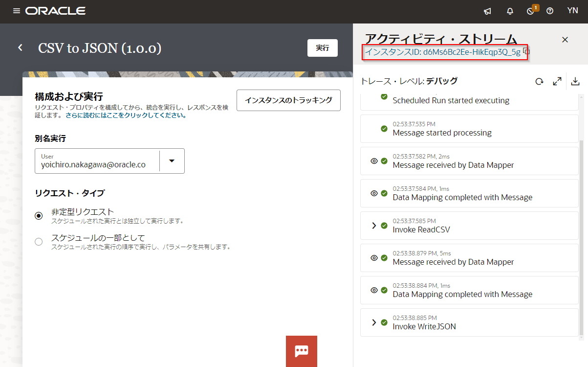Viewport: 588px width, 367px height.
Task: Expand activity stream to full screen
Action: click(x=557, y=82)
